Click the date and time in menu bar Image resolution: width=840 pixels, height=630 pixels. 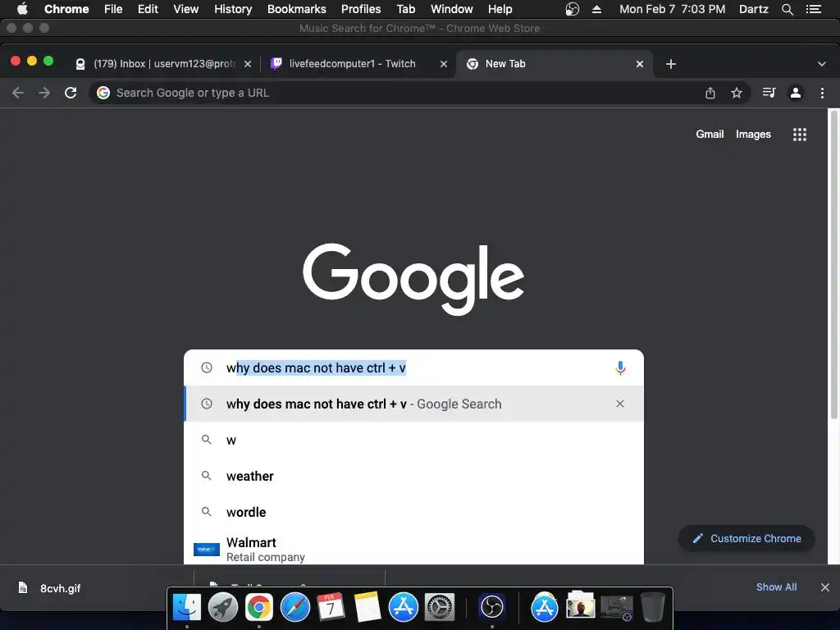click(x=673, y=9)
